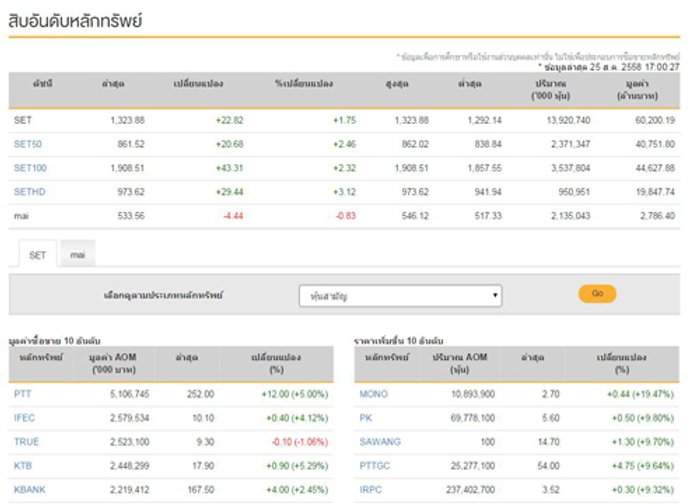This screenshot has width=700, height=504.
Task: Click SET50 latest value 861.52
Action: coord(131,144)
